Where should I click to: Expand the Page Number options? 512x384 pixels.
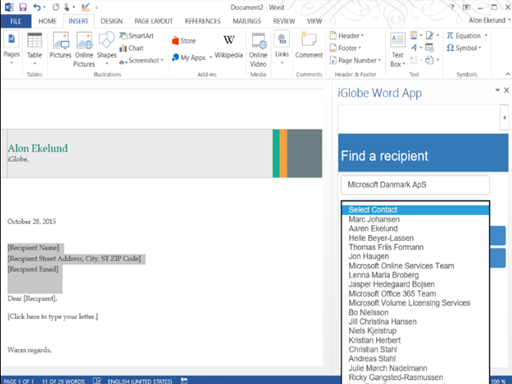click(355, 60)
